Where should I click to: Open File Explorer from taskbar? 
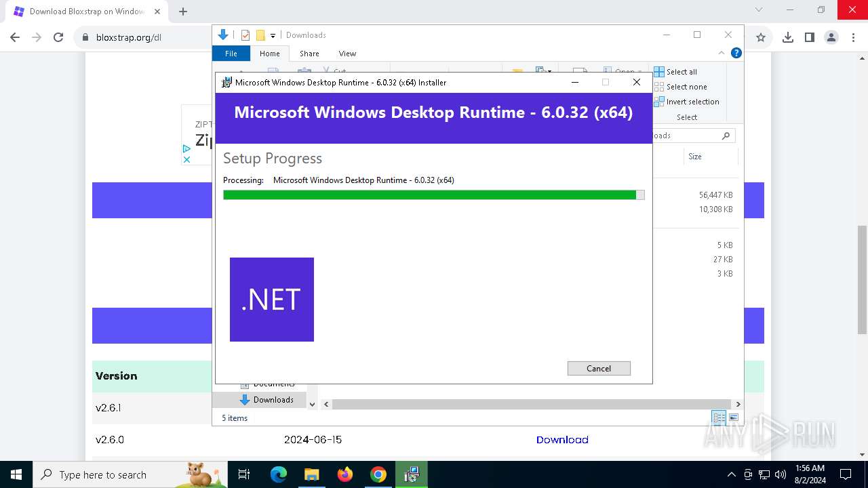[311, 474]
